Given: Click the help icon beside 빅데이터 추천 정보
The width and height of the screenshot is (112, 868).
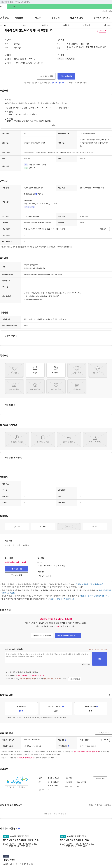Looking at the screenshot, I should 19,829.
